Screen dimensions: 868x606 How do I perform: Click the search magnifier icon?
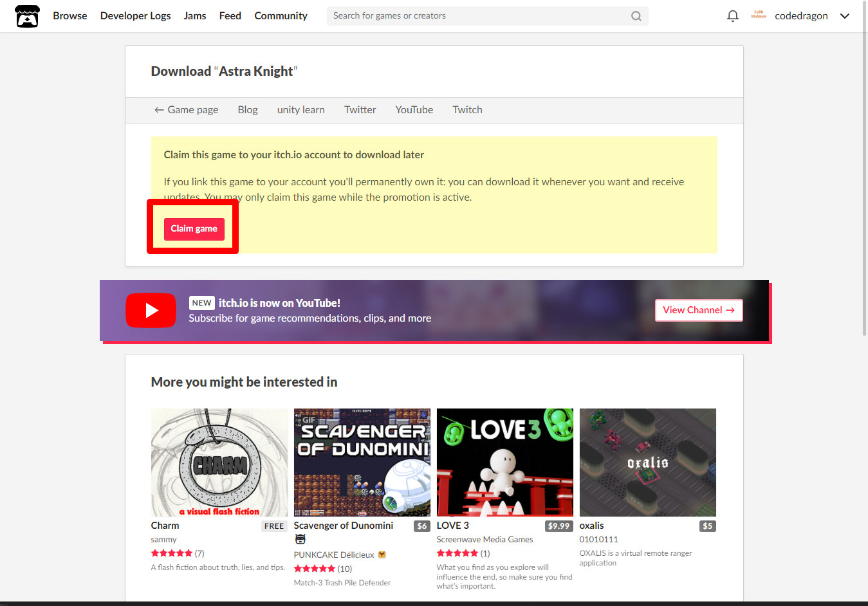click(x=636, y=16)
